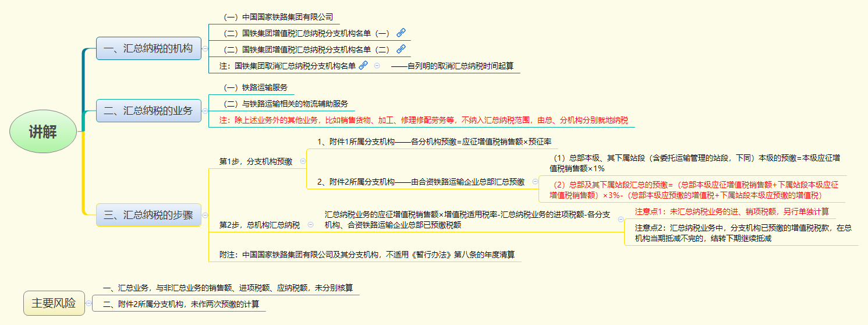Collapse the 一、汇总纳税的机构 branch
Screen dimensions: 868x325
click(x=205, y=49)
